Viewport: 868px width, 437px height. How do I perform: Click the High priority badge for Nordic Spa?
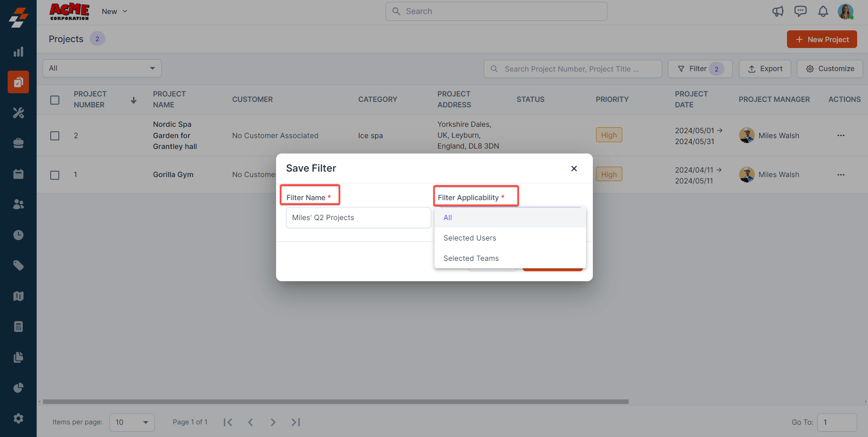click(x=609, y=135)
